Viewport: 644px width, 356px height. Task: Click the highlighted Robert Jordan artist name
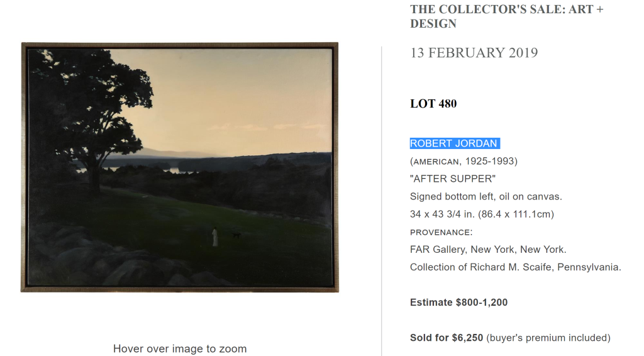[454, 143]
